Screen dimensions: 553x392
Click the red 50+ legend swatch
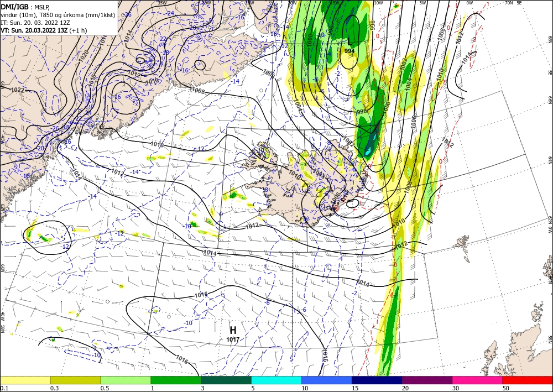(528, 380)
